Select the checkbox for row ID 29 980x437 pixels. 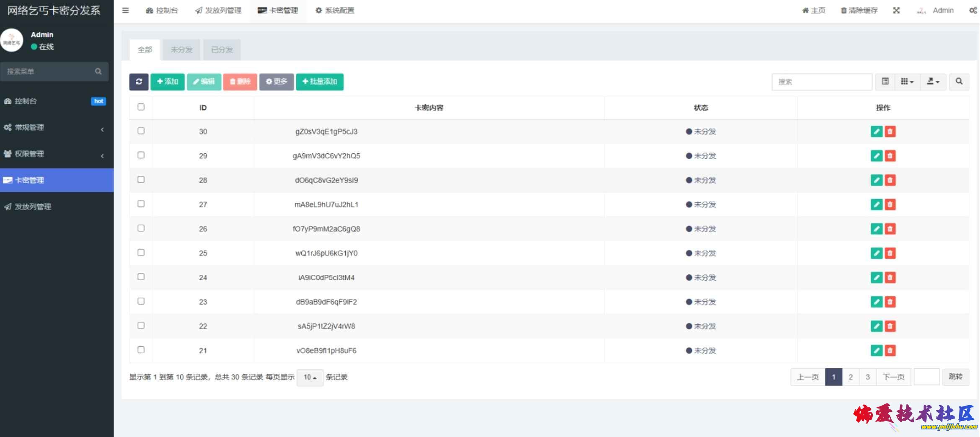pos(141,155)
